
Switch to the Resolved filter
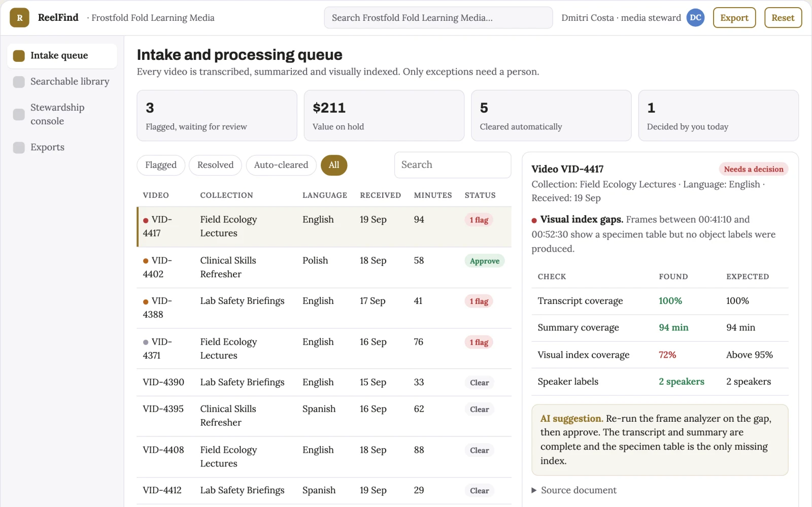pos(216,165)
